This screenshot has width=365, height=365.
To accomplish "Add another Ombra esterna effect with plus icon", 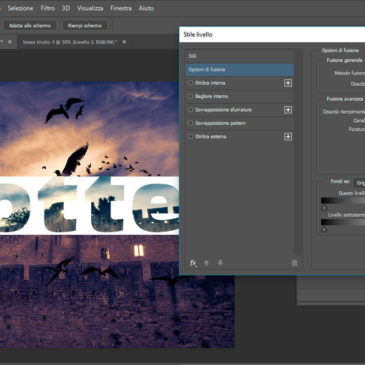I will point(288,137).
